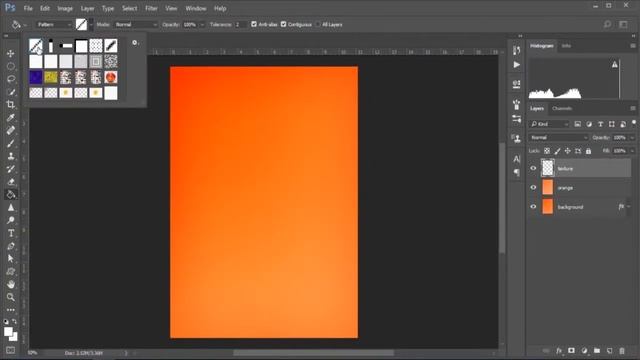Image resolution: width=640 pixels, height=360 pixels.
Task: Collapse the pattern picker dropdown arrow
Action: click(91, 24)
